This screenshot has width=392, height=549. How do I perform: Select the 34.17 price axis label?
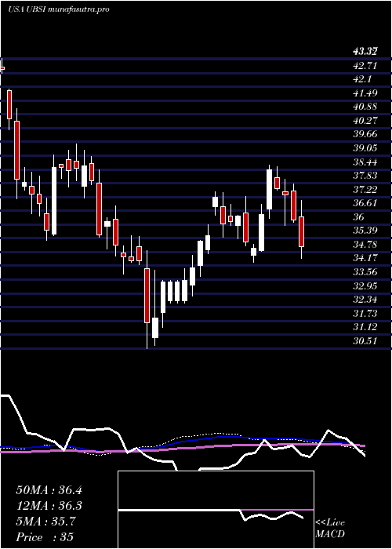[x=365, y=258]
